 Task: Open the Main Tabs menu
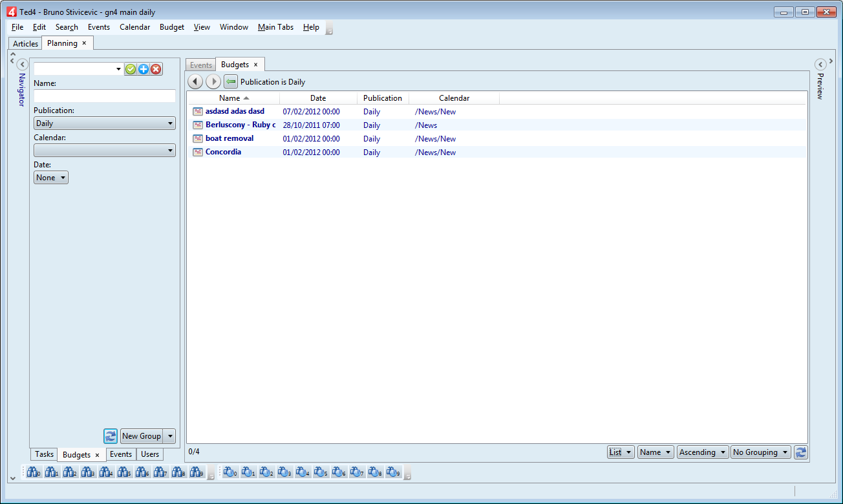click(275, 27)
